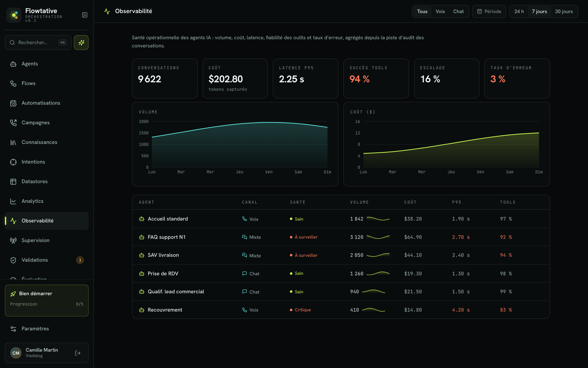Click the Flowtative logo icon
This screenshot has height=368, width=588.
(14, 15)
